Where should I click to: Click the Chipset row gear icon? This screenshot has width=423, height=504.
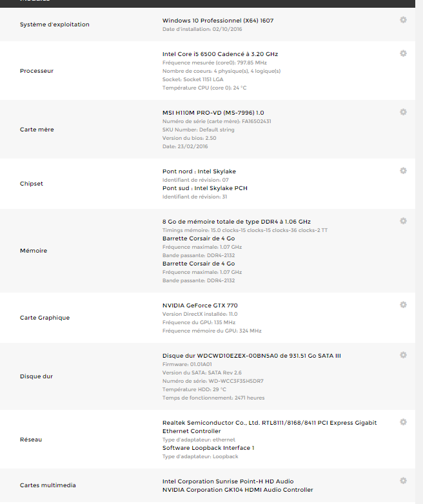403,171
